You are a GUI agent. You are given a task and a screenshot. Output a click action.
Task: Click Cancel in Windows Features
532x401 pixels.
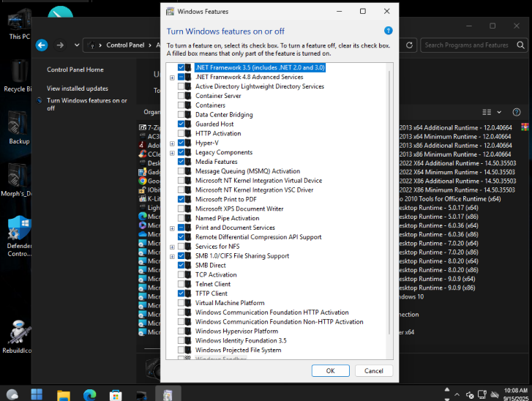point(374,371)
